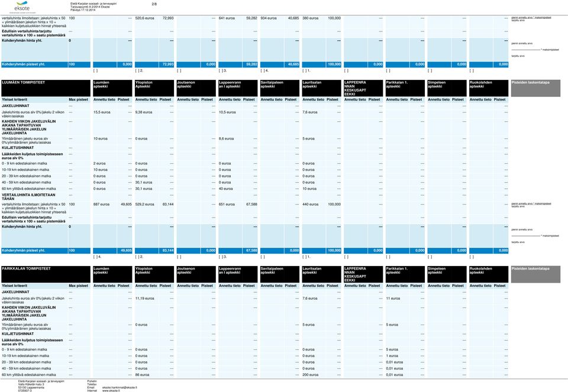The width and height of the screenshot is (568, 392).
Task: Open the www.eksote.fi website link
Action: 111,391
